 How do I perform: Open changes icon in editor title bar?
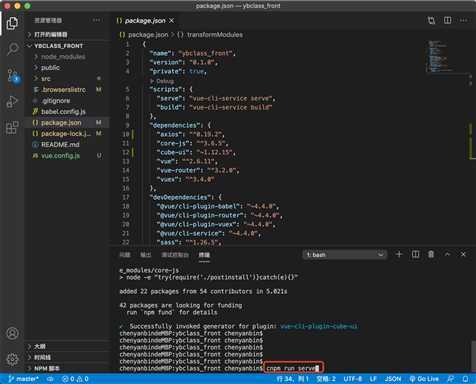(431, 21)
